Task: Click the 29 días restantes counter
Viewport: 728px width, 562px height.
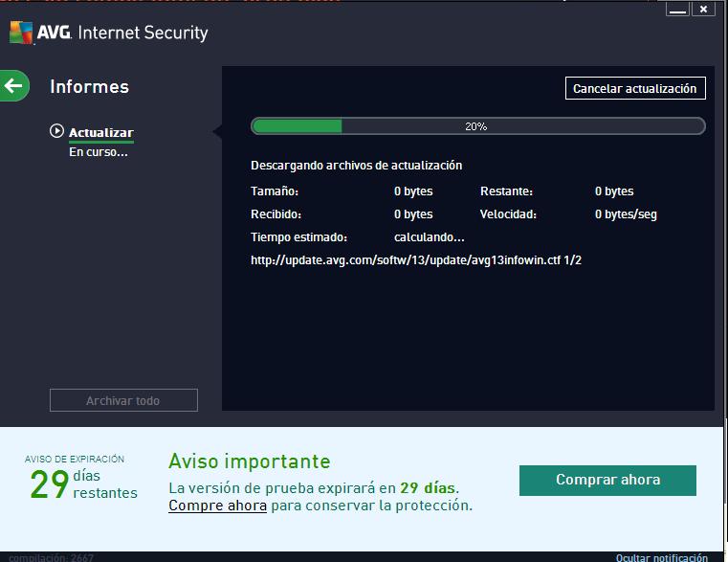Action: [83, 483]
